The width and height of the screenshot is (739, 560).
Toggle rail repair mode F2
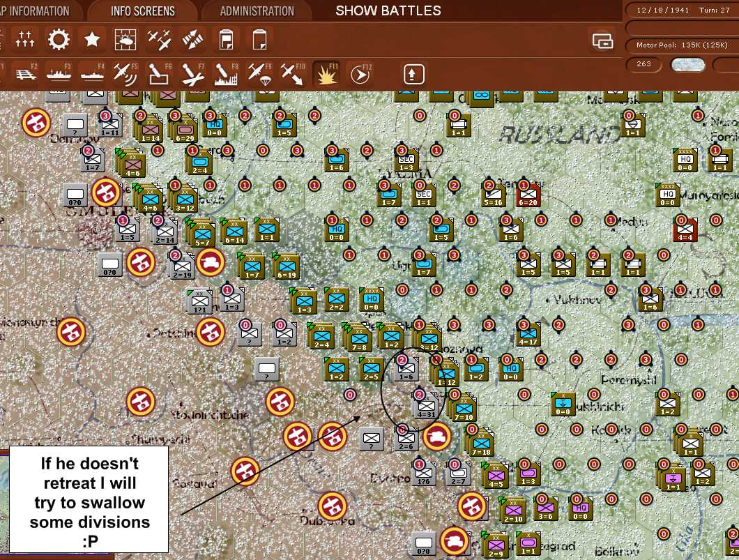coord(26,73)
